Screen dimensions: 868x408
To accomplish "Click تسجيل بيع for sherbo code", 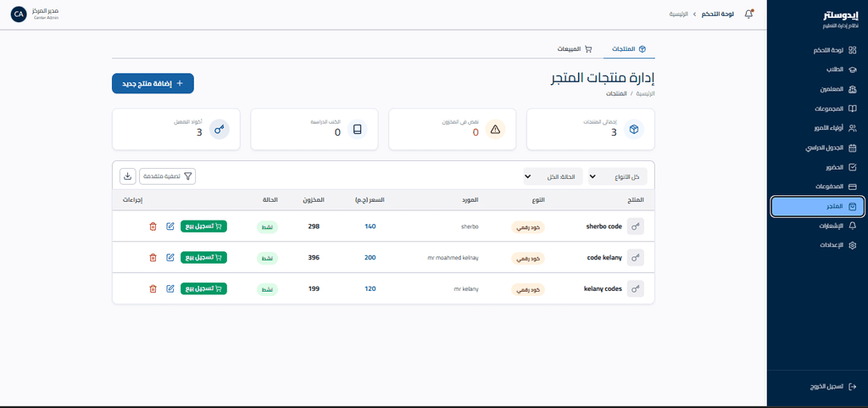I will [203, 226].
